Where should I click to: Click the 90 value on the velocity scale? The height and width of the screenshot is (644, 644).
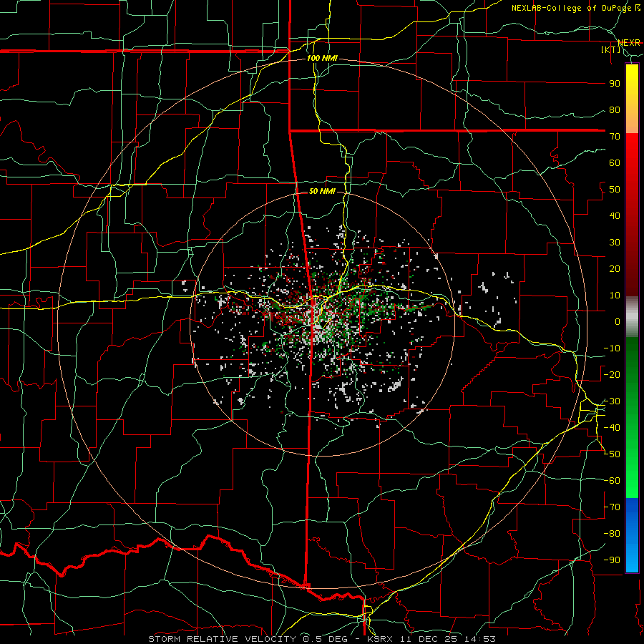[615, 84]
